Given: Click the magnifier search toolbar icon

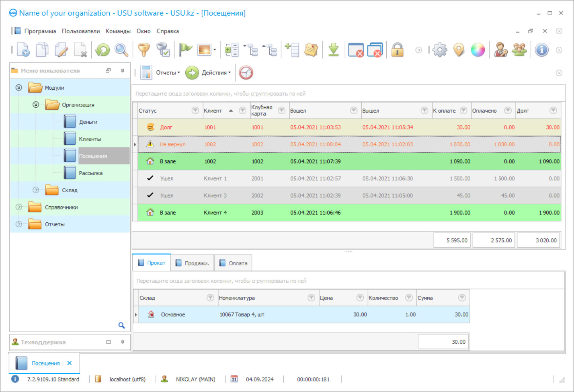Looking at the screenshot, I should tap(121, 50).
